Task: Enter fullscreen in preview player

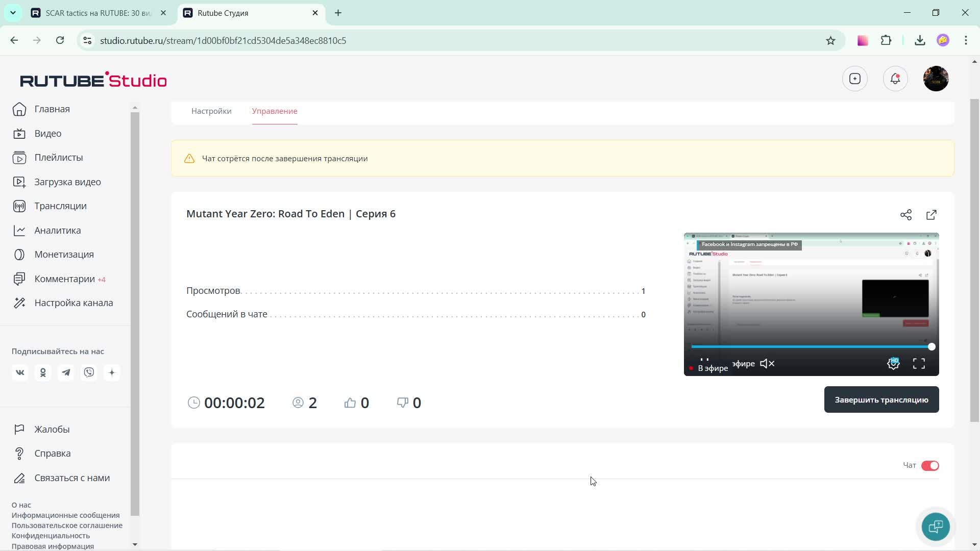Action: click(919, 364)
